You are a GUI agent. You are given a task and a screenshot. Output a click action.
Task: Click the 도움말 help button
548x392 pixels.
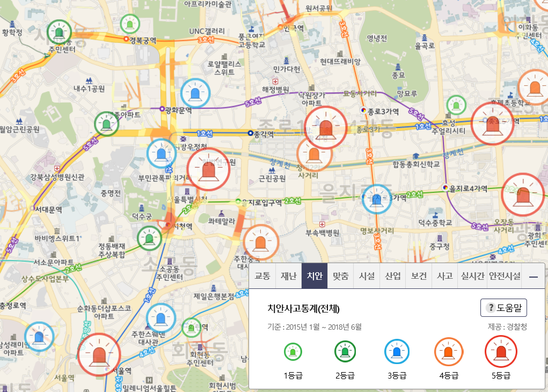coord(503,308)
